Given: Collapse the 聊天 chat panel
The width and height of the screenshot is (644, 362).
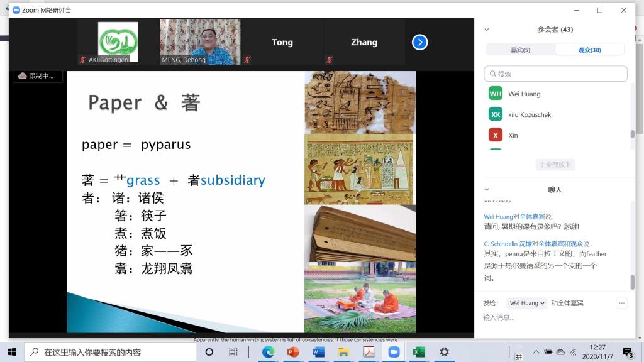Looking at the screenshot, I should (487, 190).
